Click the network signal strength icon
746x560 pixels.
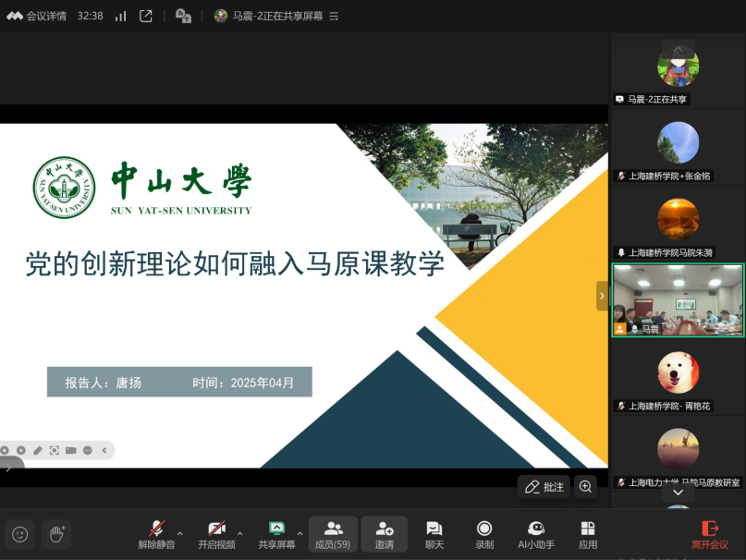120,16
